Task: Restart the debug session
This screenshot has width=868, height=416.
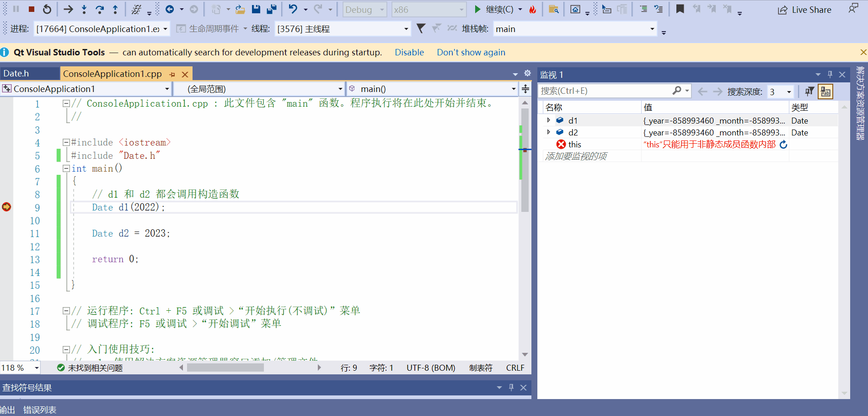Action: point(47,8)
